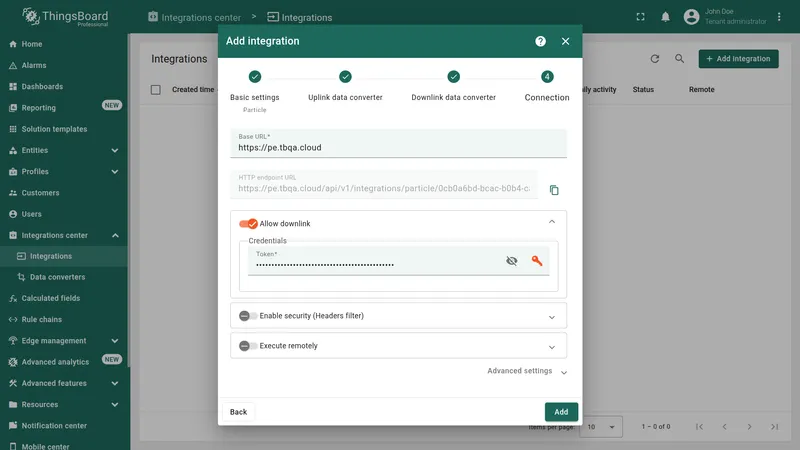This screenshot has width=800, height=450.
Task: Open the three-dot menu in top bar
Action: point(779,17)
